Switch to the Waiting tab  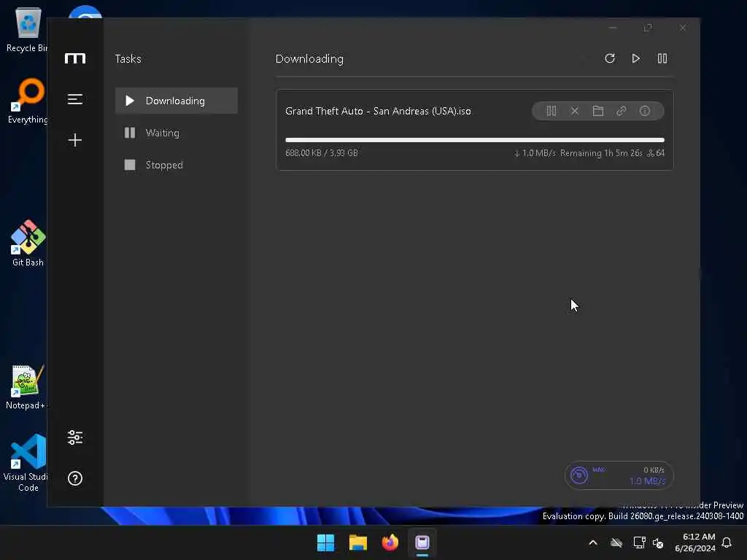177,133
